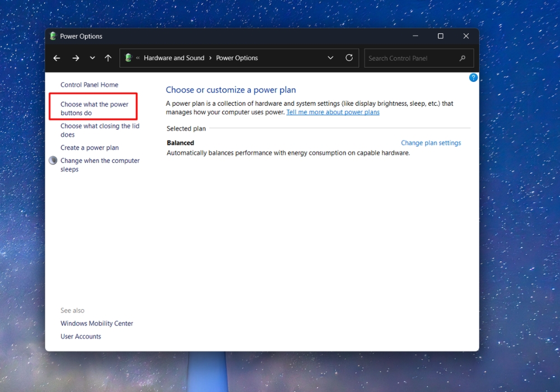The width and height of the screenshot is (560, 392).
Task: Open recent locations dropdown chevron
Action: (92, 58)
